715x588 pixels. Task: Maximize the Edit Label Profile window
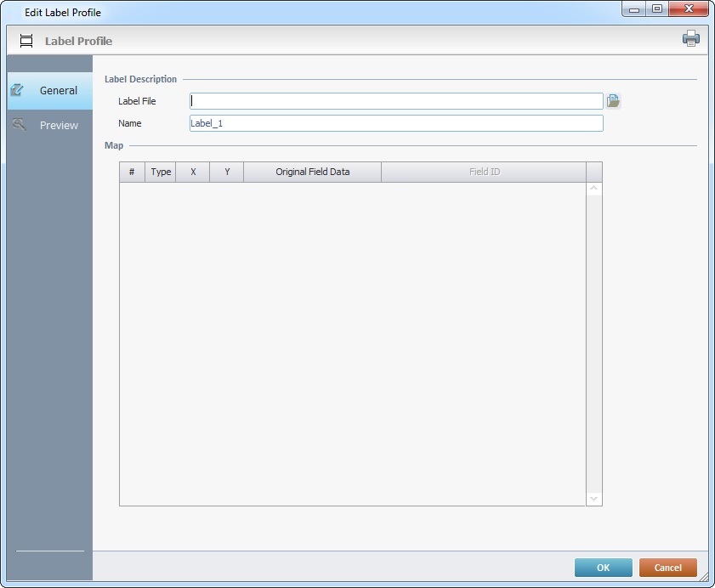[x=657, y=9]
